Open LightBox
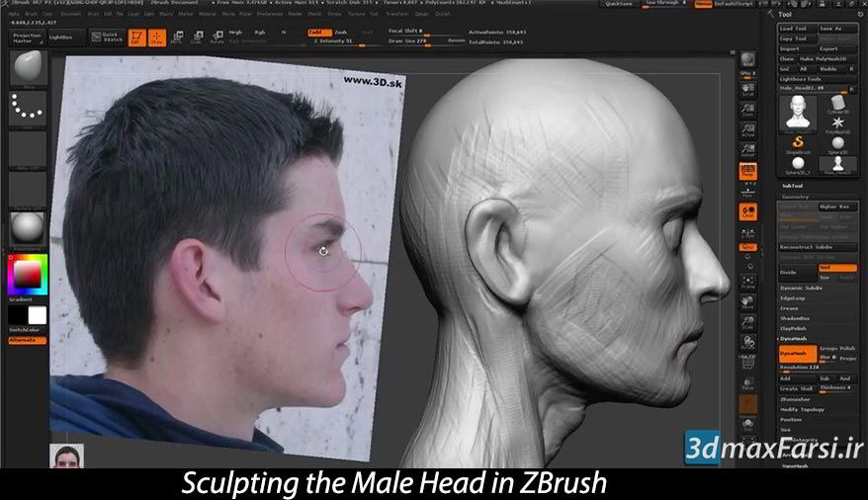Screen dimensions: 868x500 (66, 38)
